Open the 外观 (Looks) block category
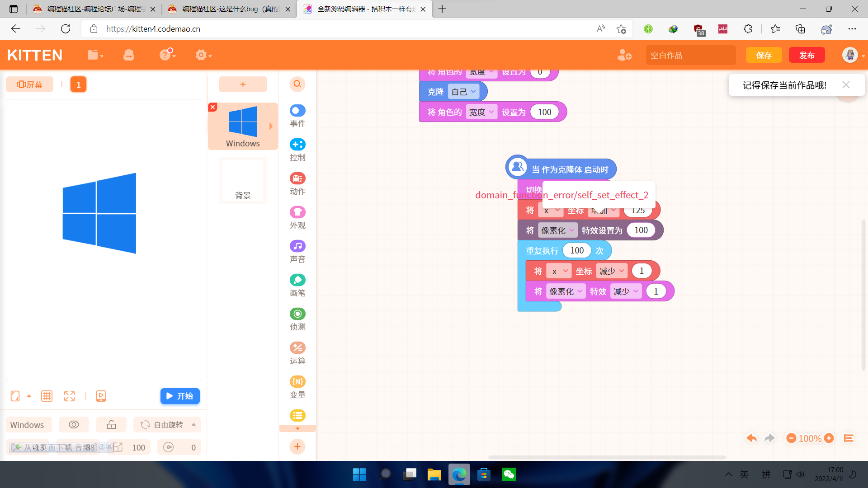Image resolution: width=868 pixels, height=488 pixels. pyautogui.click(x=297, y=217)
